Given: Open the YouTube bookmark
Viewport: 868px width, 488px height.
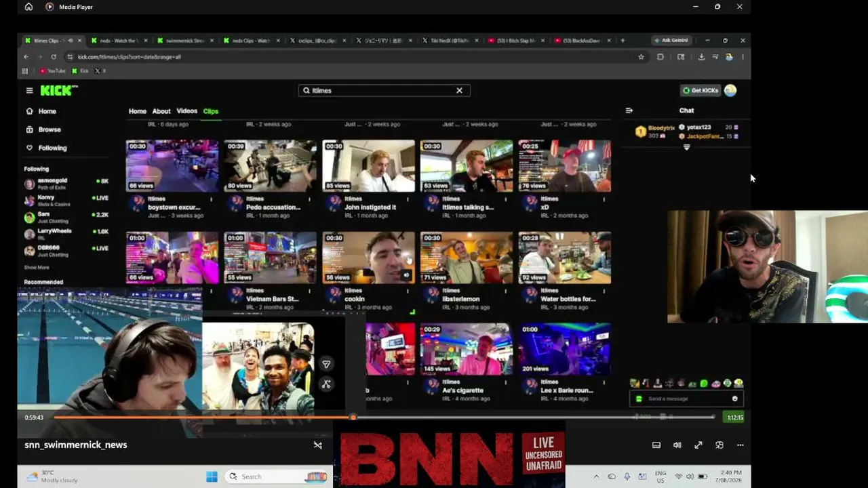Looking at the screenshot, I should pyautogui.click(x=52, y=71).
